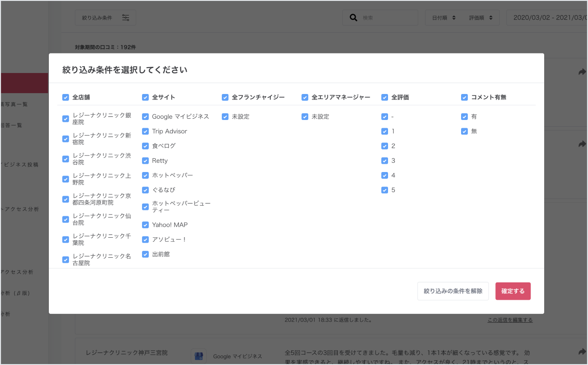Uncheck アソビュー！ site
588x365 pixels.
145,240
